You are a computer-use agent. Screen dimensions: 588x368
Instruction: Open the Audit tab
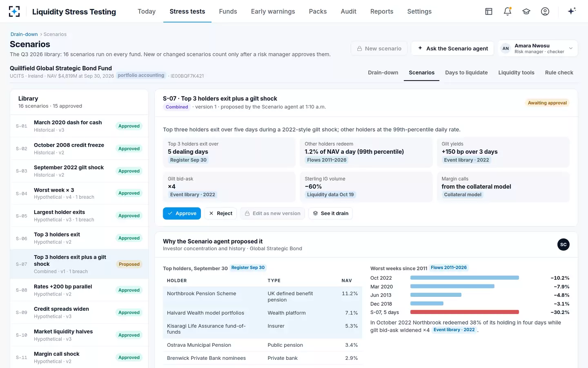pyautogui.click(x=349, y=11)
